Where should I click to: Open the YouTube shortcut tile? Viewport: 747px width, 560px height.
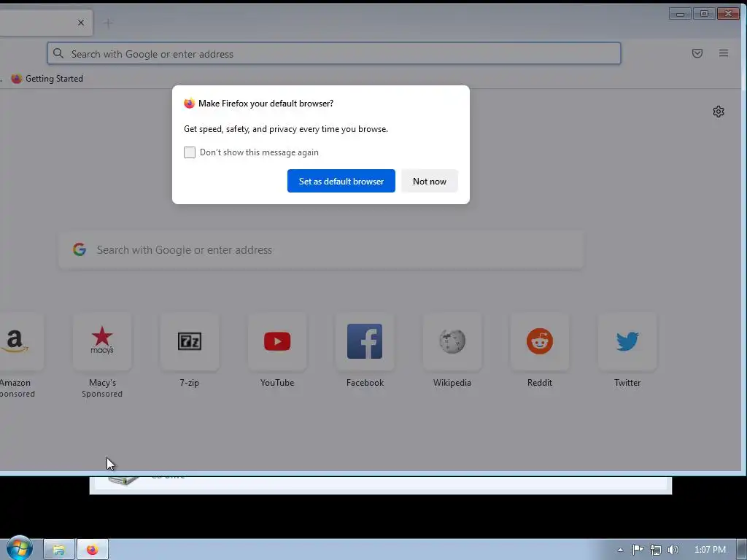coord(277,341)
